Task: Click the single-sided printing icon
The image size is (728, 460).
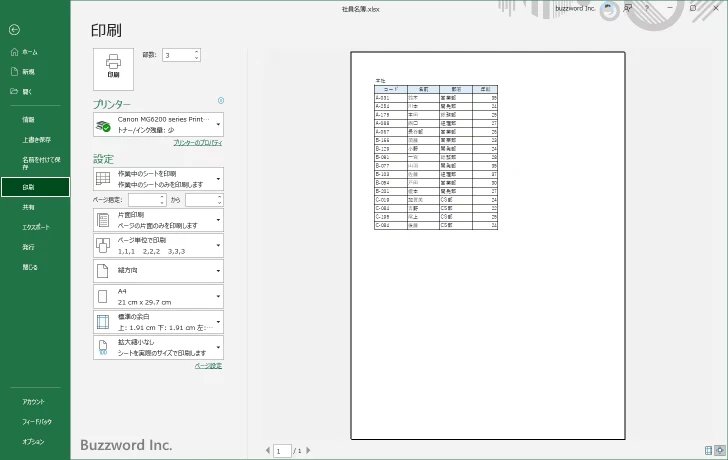Action: click(103, 220)
